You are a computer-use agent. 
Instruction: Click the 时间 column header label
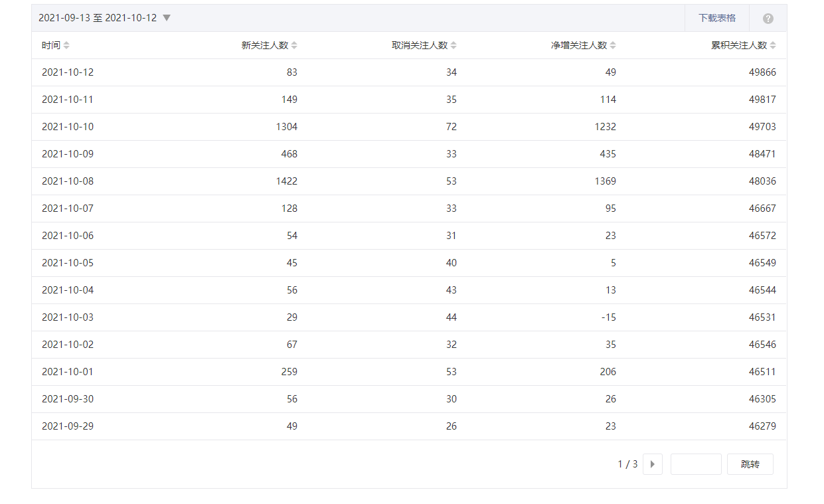[x=51, y=45]
